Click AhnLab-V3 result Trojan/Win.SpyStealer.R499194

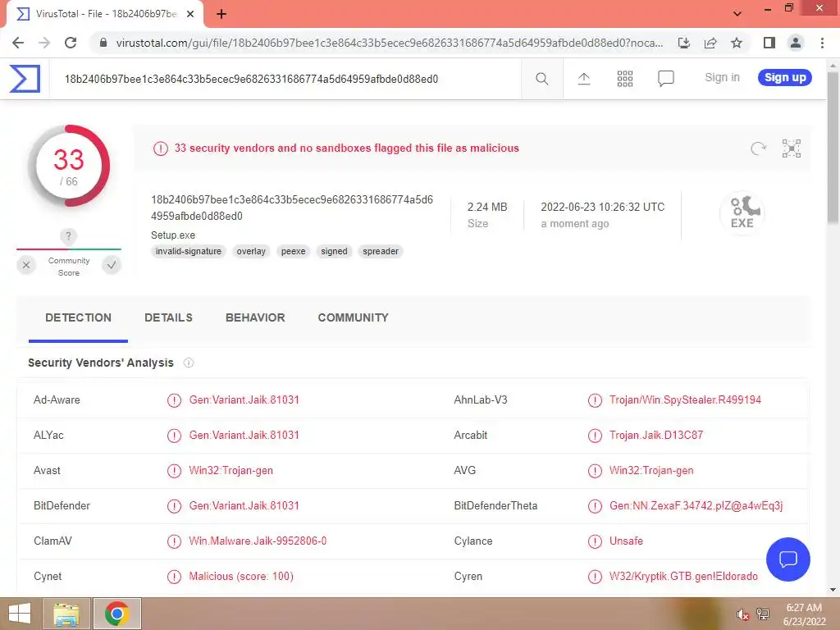pyautogui.click(x=685, y=399)
